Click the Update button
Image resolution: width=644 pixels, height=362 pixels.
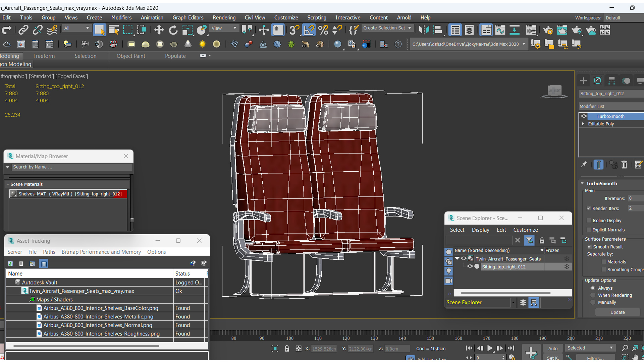[x=618, y=312]
